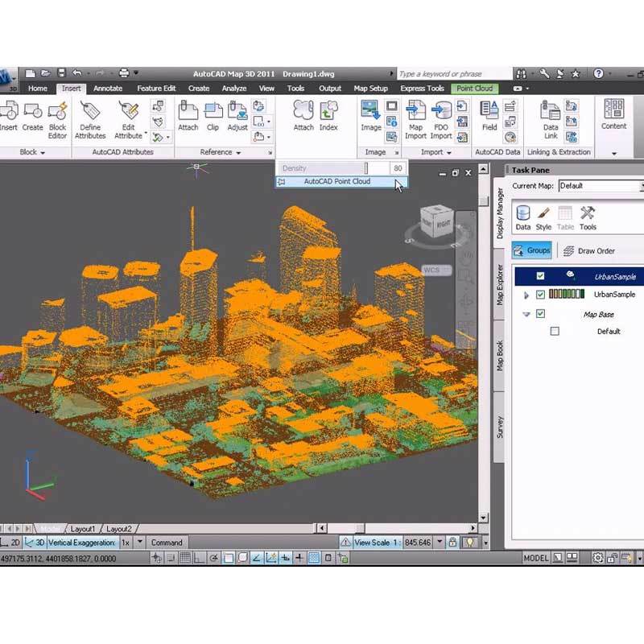Screen dimensions: 644x644
Task: Click the Map Explorer vertical tab
Action: [x=499, y=284]
